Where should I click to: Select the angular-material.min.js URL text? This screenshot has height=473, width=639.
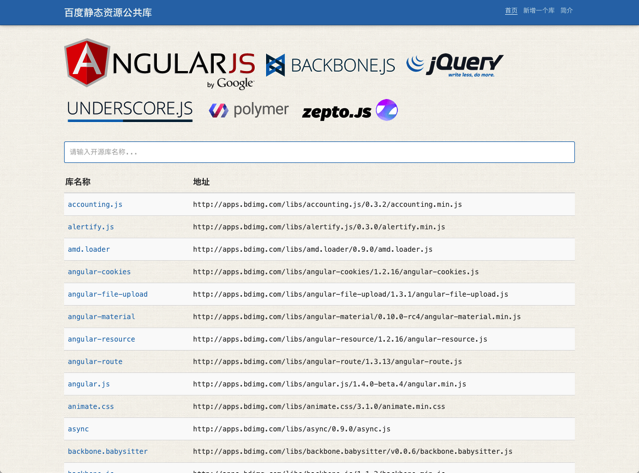tap(357, 317)
